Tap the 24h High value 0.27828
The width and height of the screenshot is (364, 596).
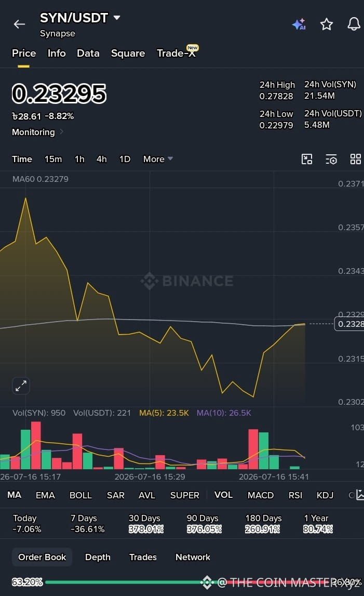(x=276, y=96)
